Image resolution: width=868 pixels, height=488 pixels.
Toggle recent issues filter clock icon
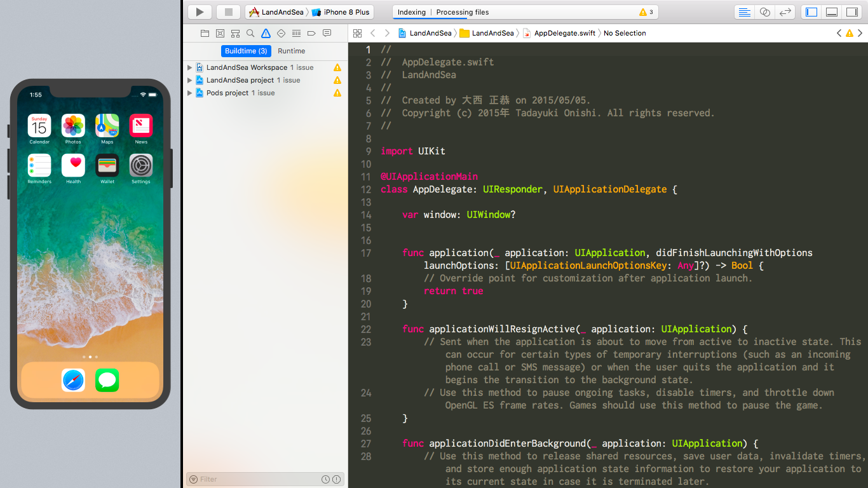(x=325, y=479)
